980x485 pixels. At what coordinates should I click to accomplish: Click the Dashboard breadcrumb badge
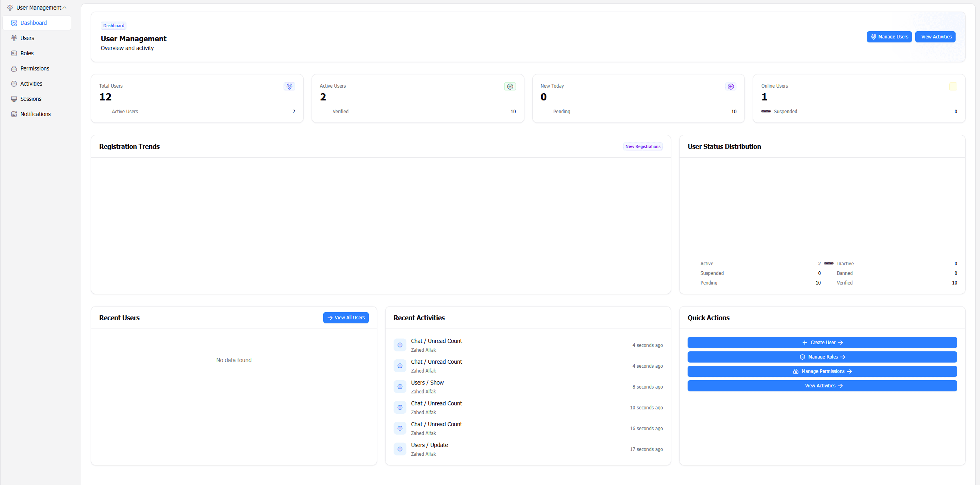(x=114, y=25)
